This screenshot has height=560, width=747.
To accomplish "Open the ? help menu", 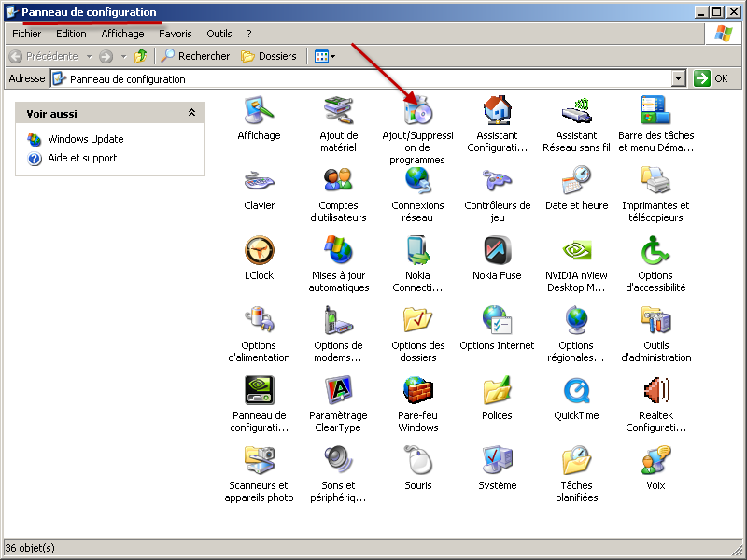I will click(x=248, y=34).
